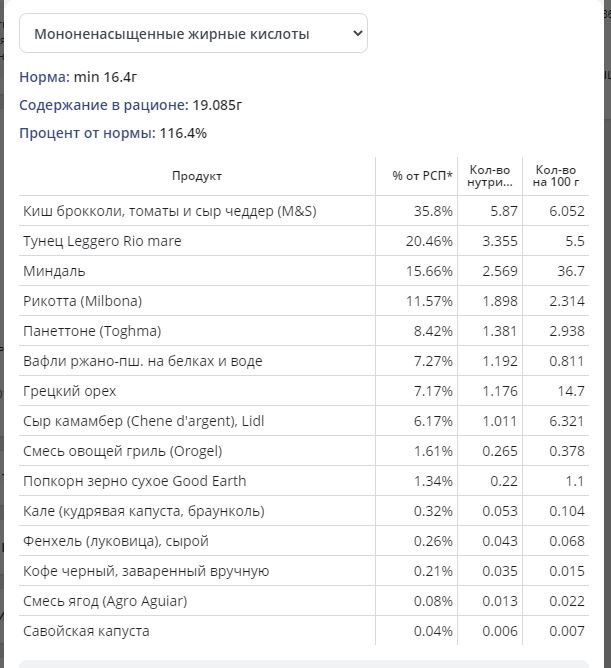The width and height of the screenshot is (611, 668).
Task: Click the Процент от нормы: 116.4% line
Action: pos(113,133)
